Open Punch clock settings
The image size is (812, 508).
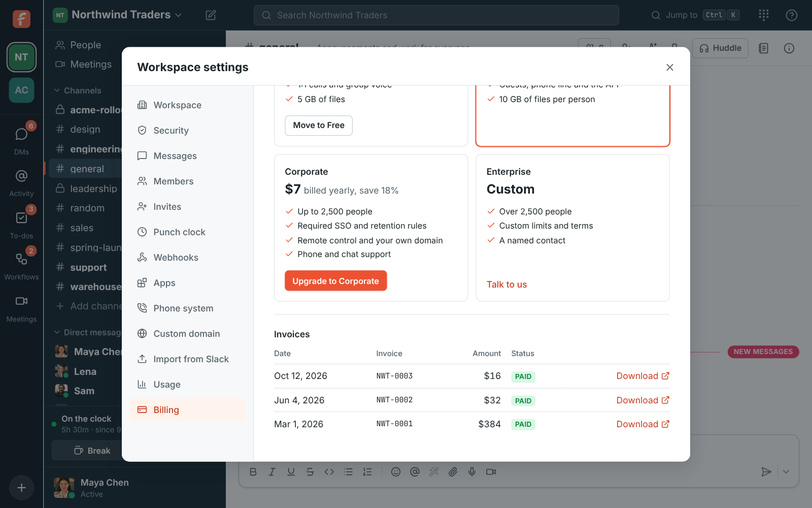point(187,232)
